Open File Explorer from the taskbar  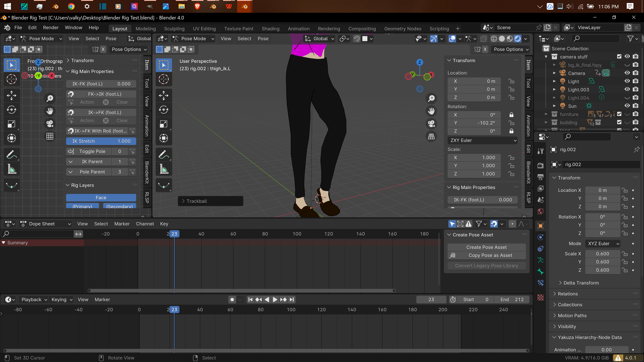click(181, 6)
